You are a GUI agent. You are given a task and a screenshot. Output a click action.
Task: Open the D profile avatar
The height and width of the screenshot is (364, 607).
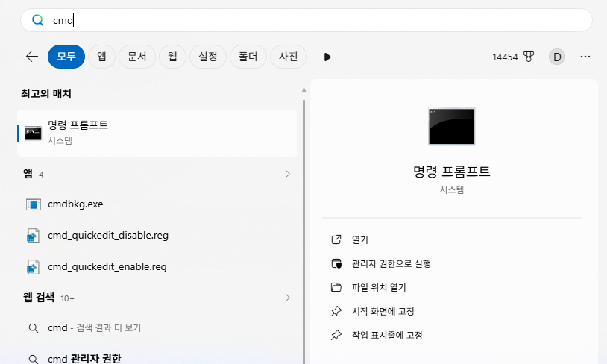557,57
